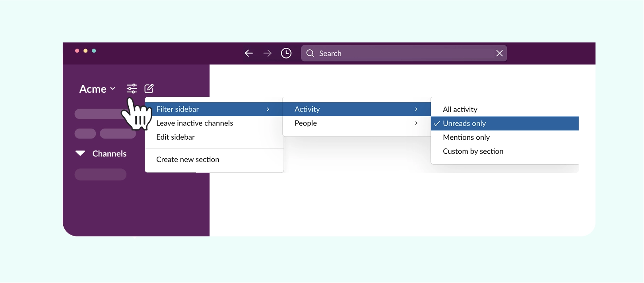Open history with the clock icon
This screenshot has height=283, width=644.
(286, 53)
